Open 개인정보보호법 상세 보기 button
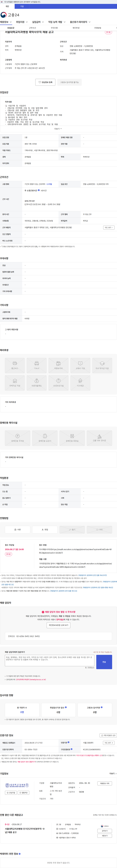This screenshot has height=868, width=117. click(58, 625)
